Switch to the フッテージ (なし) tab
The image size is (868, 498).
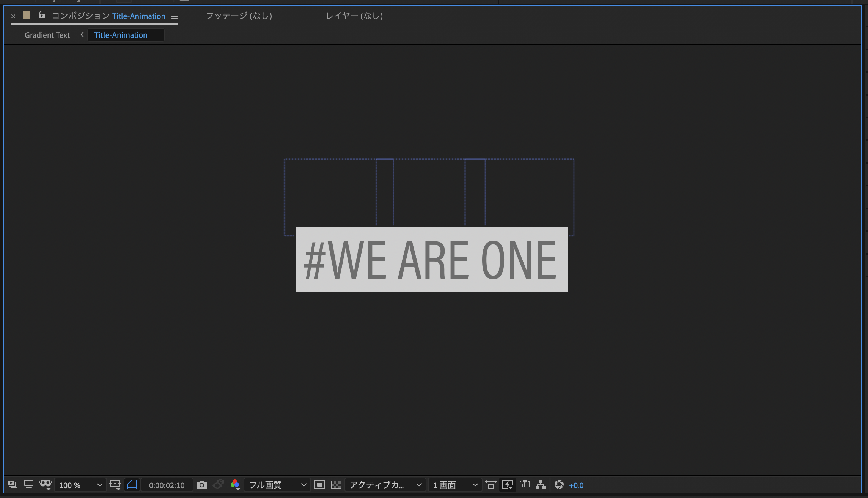tap(239, 16)
